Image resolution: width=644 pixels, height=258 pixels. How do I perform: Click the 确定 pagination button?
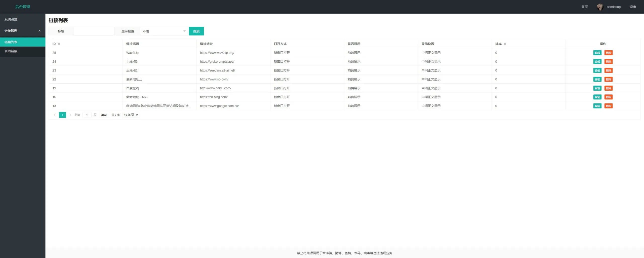[104, 115]
